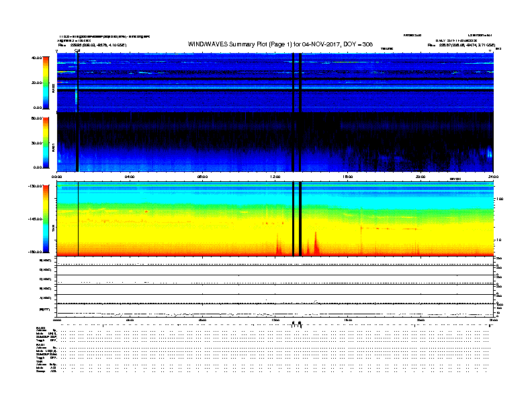Click the TNR panel color scale bar
The image size is (532, 411).
pos(46,219)
